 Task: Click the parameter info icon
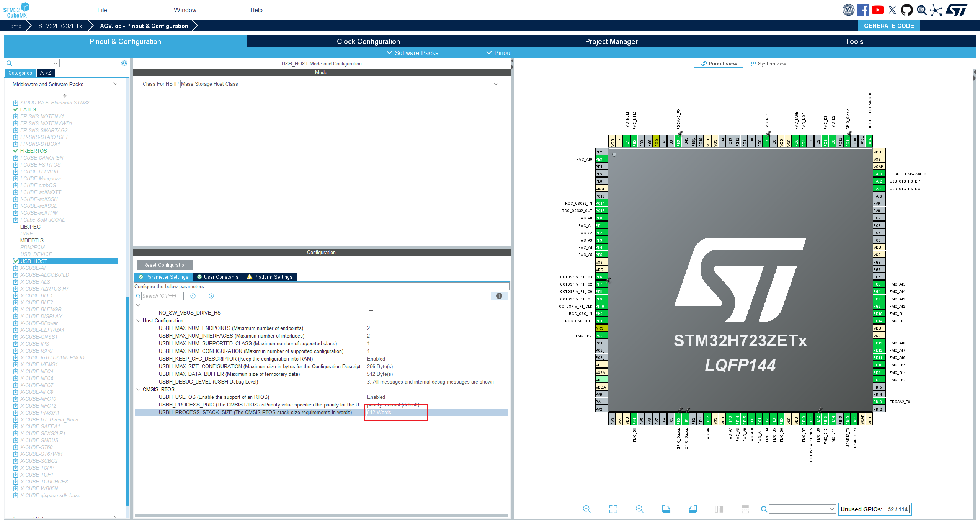[x=499, y=296]
